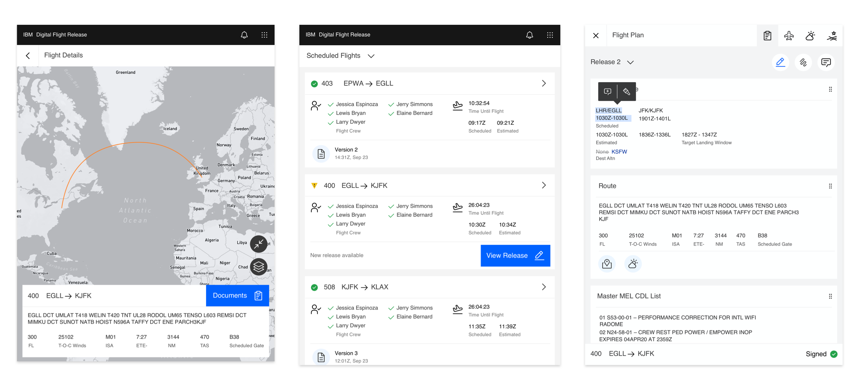Open flight 400 EGLL to KJFK details chevron
The image size is (868, 390).
(x=544, y=185)
